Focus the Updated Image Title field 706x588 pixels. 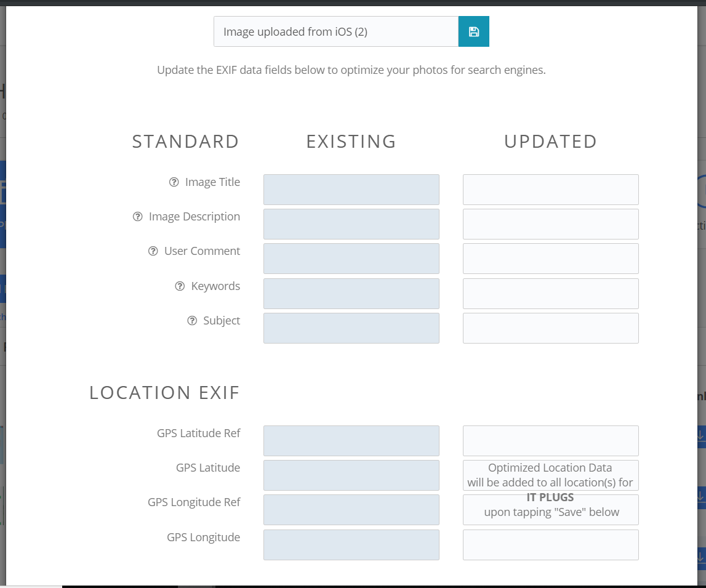click(550, 190)
